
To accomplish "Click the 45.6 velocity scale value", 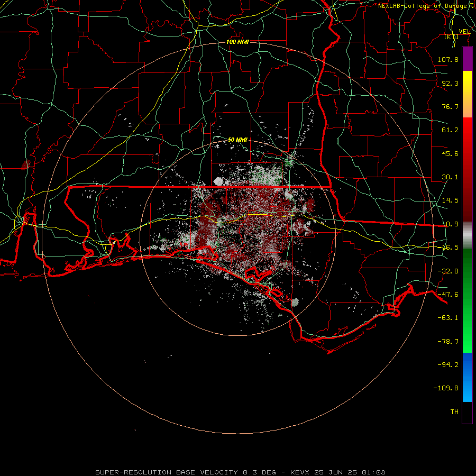I will [x=450, y=153].
